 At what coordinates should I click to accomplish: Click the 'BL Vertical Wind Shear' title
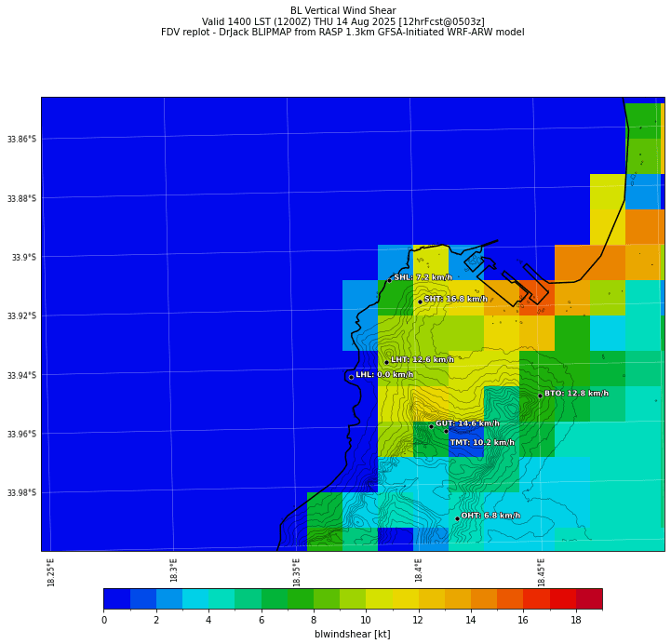click(343, 10)
